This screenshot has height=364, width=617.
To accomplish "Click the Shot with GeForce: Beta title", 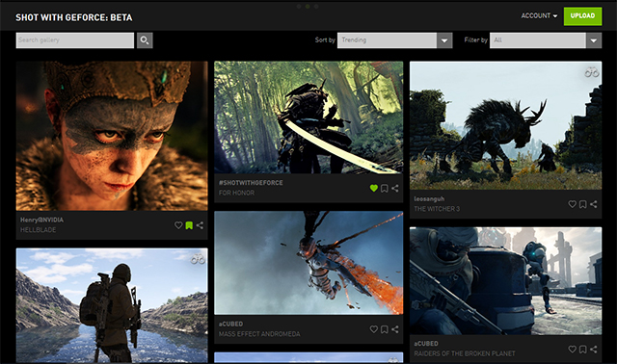I will click(74, 17).
